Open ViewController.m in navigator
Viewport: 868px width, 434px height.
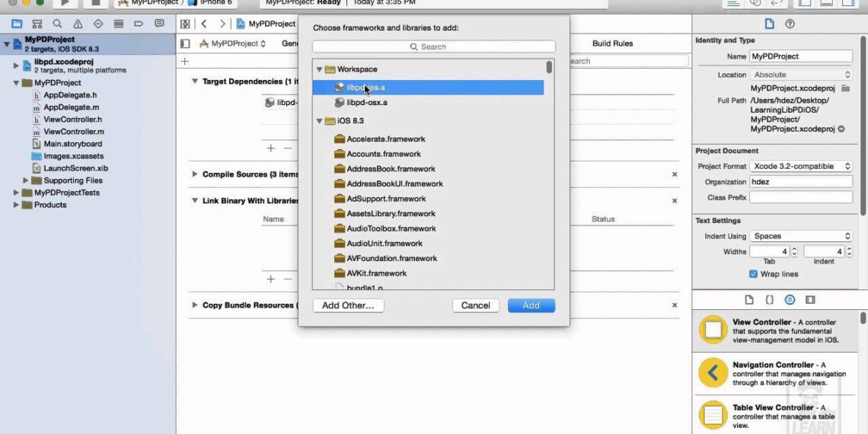[74, 132]
